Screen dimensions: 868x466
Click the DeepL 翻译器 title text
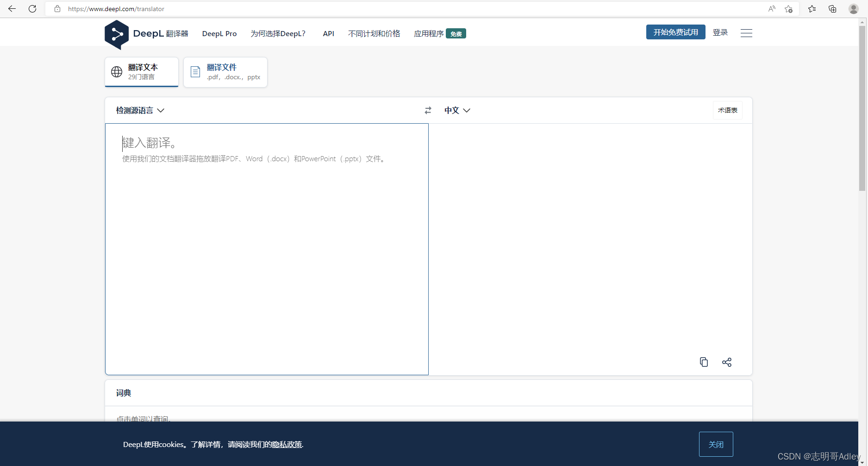point(161,34)
